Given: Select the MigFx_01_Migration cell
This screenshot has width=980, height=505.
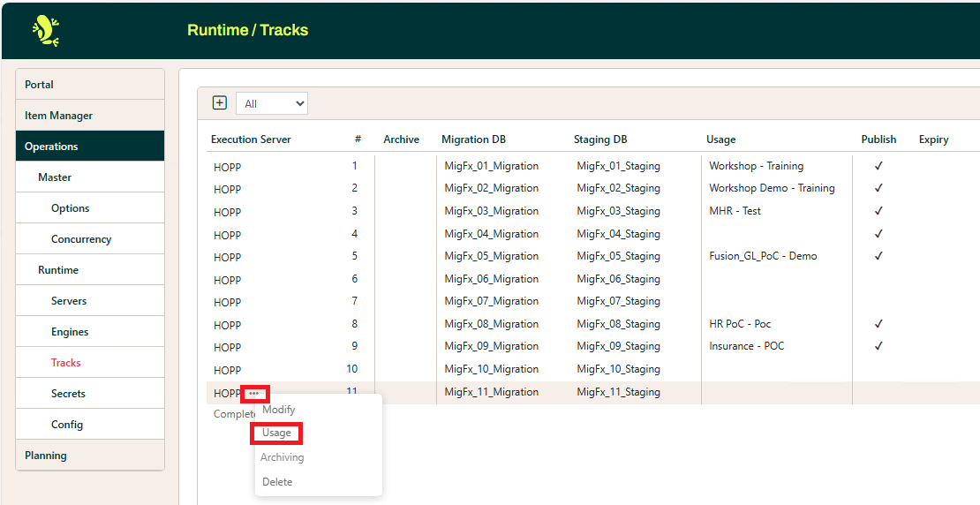Looking at the screenshot, I should pos(491,166).
